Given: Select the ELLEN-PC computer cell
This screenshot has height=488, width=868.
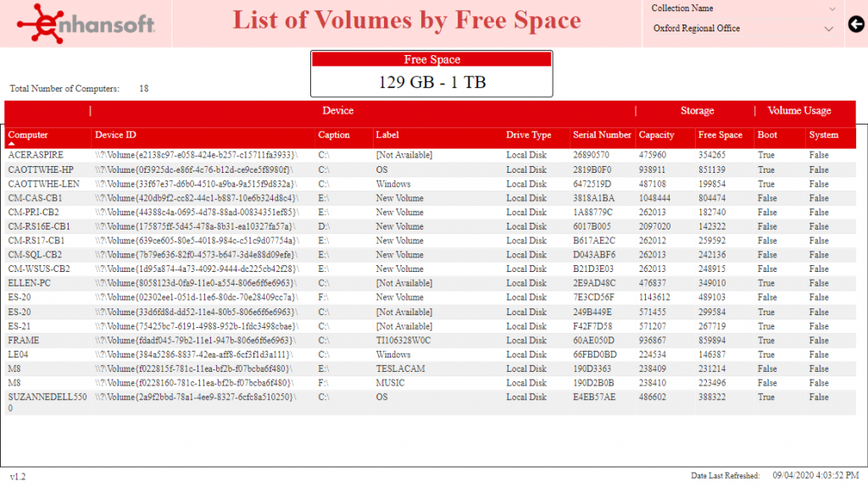Looking at the screenshot, I should coord(29,283).
